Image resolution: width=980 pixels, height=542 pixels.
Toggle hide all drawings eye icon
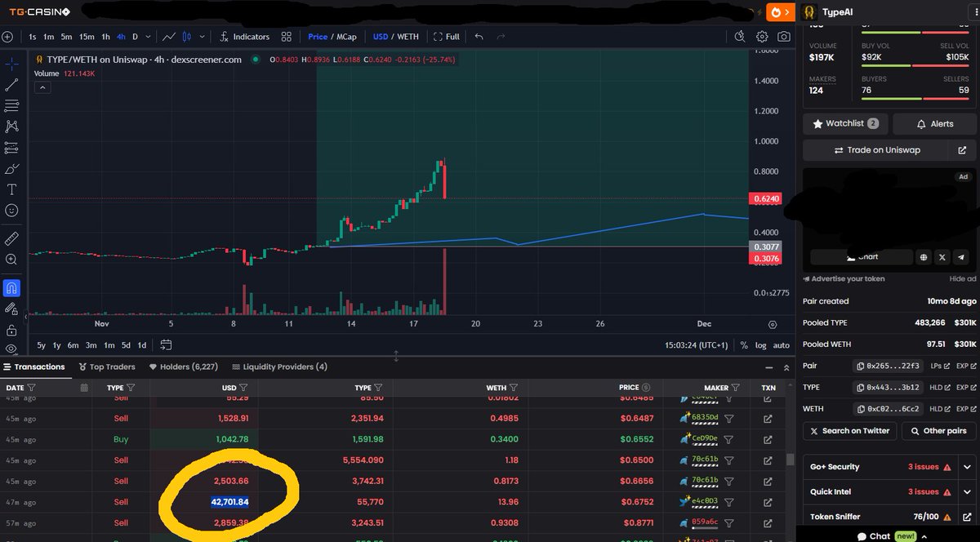point(11,349)
